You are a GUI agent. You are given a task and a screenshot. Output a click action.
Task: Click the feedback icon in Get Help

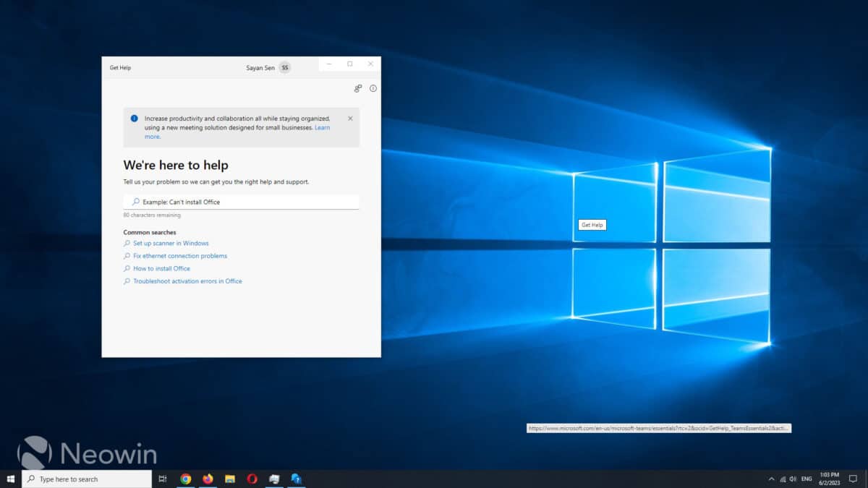coord(357,88)
